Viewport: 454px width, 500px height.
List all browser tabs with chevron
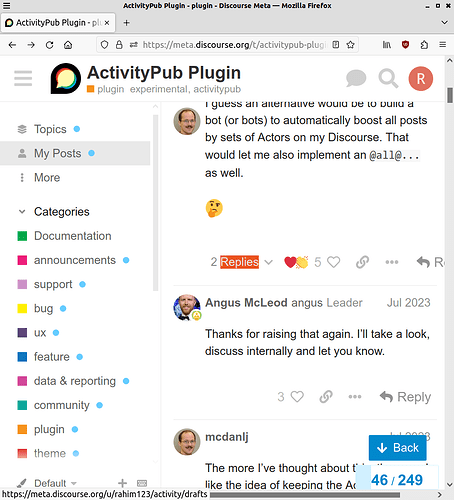[x=444, y=23]
